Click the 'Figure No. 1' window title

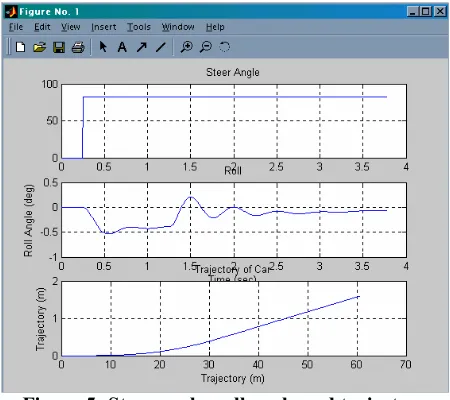pyautogui.click(x=49, y=12)
